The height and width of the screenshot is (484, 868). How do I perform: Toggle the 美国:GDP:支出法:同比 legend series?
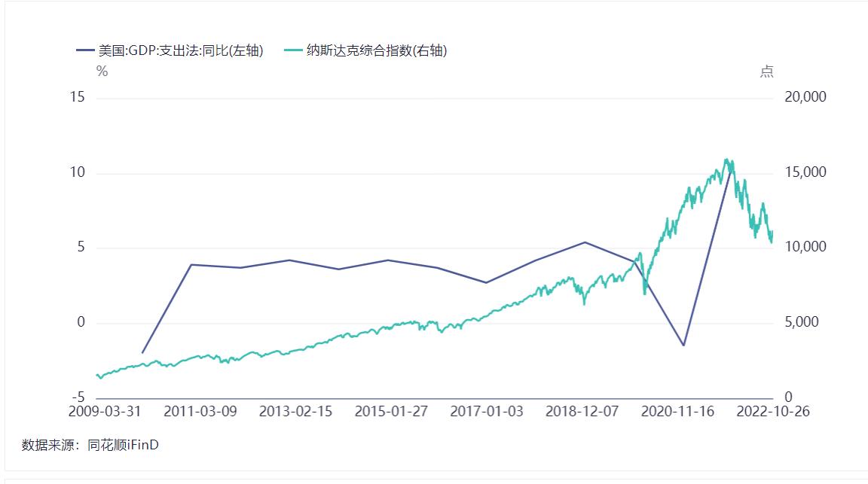tap(180, 51)
